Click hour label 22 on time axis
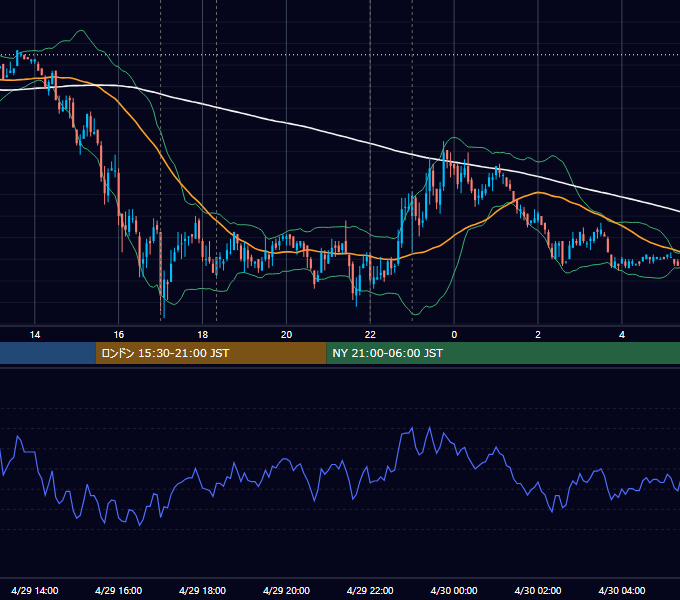The image size is (680, 600). click(x=370, y=335)
